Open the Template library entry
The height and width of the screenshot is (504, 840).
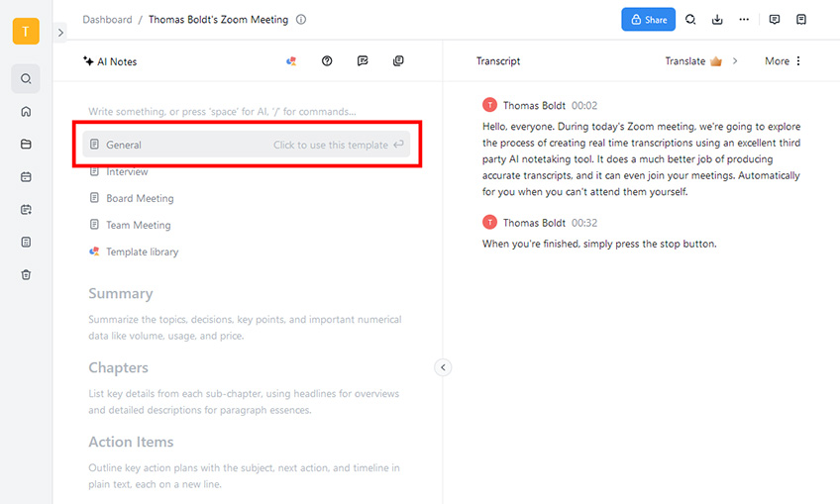[x=142, y=252]
